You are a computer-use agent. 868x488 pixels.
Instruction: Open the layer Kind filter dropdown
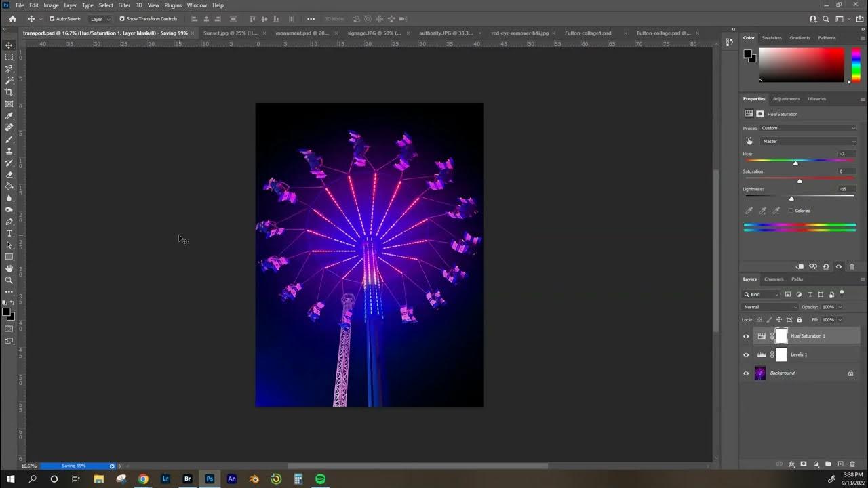[x=762, y=294]
